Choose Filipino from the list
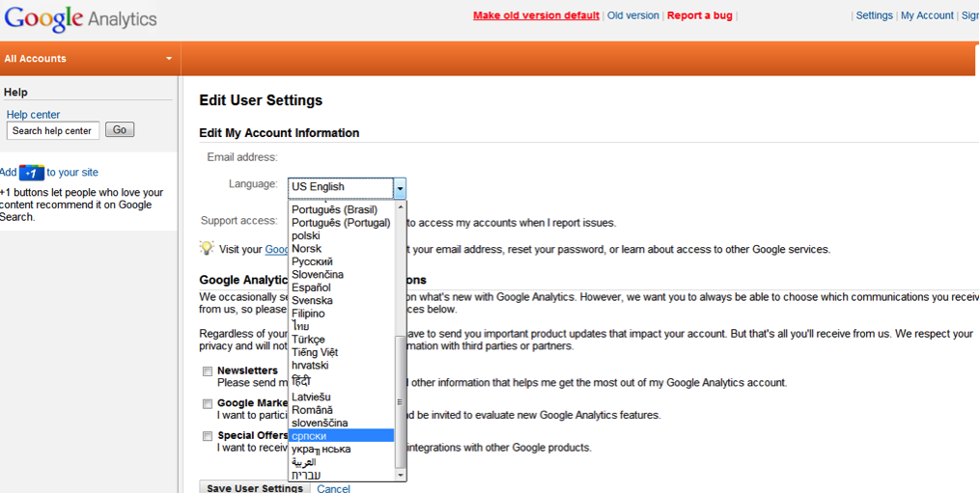This screenshot has height=493, width=980. (341, 314)
